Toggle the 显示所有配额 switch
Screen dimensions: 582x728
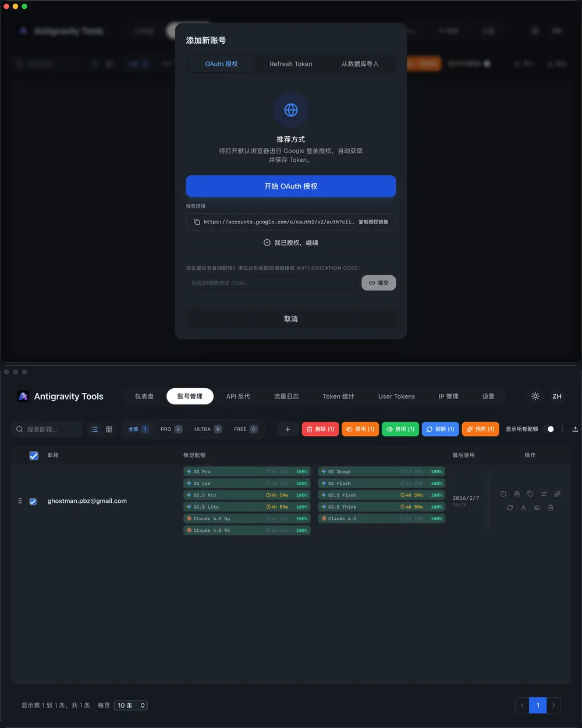tap(548, 429)
